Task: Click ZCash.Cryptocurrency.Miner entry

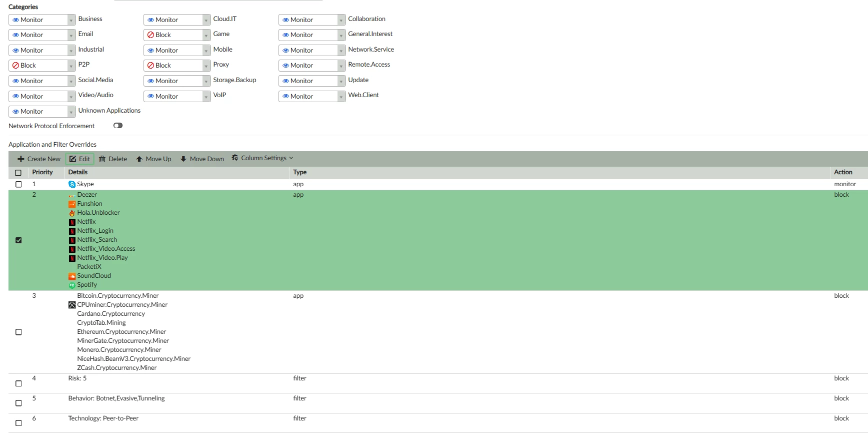Action: 117,368
